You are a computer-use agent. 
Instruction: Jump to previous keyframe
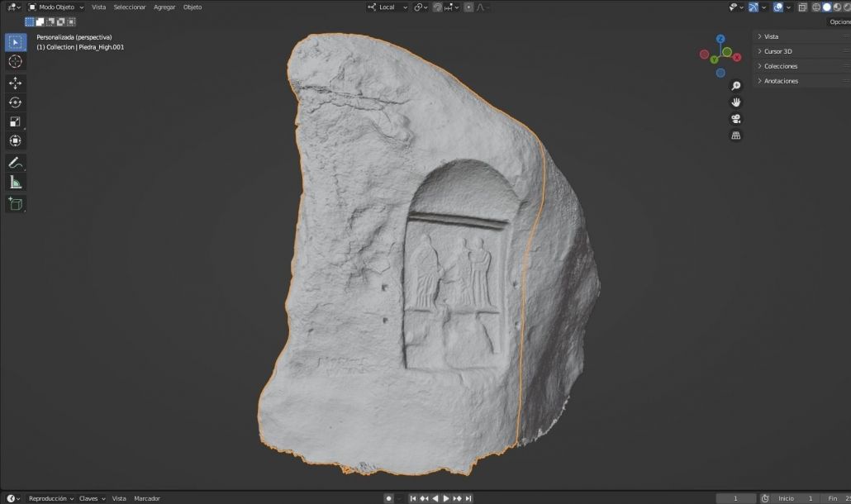tap(424, 498)
